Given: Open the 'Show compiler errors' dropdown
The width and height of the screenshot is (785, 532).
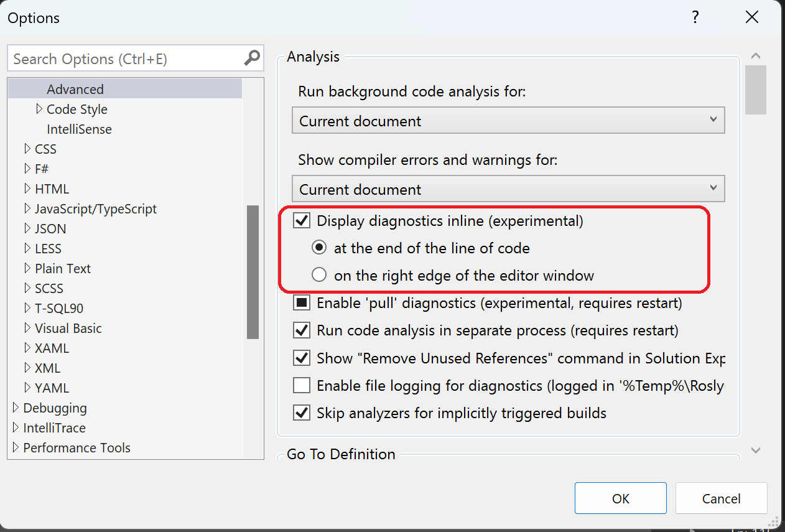Looking at the screenshot, I should (x=713, y=189).
